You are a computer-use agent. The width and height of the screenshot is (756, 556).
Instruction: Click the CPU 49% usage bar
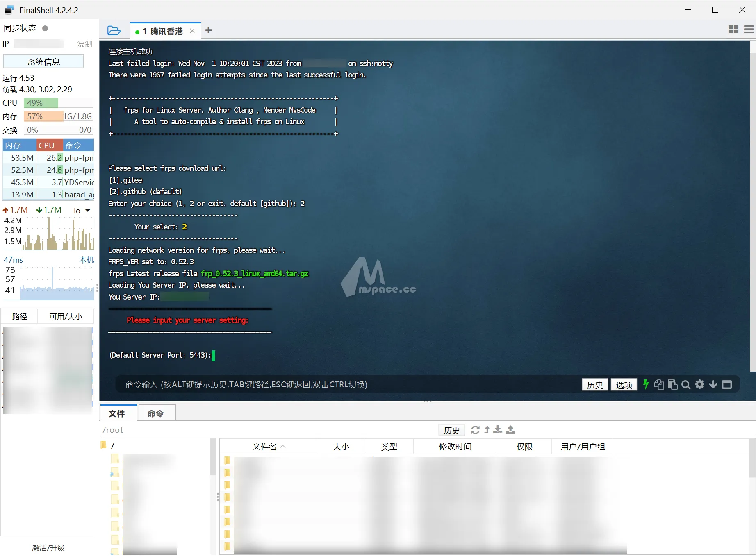pyautogui.click(x=58, y=103)
